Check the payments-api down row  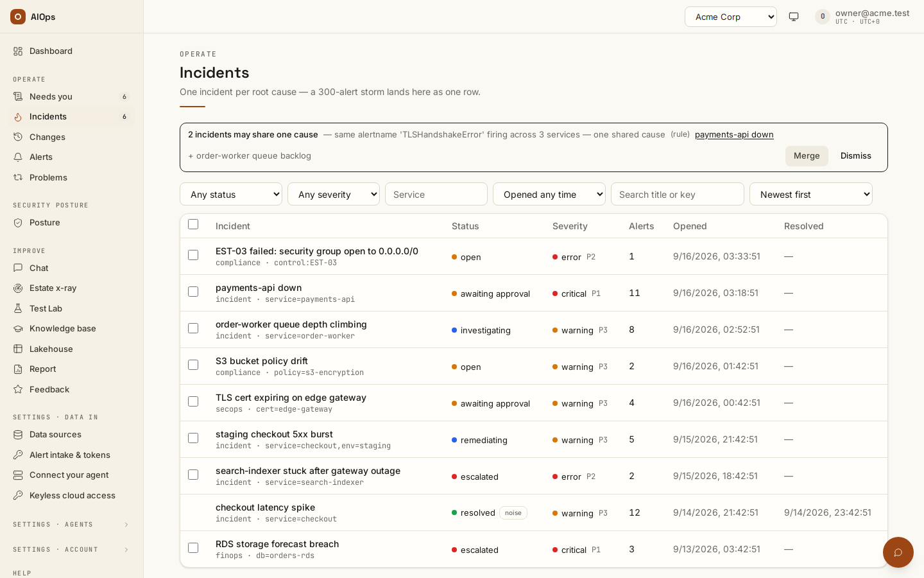[193, 292]
